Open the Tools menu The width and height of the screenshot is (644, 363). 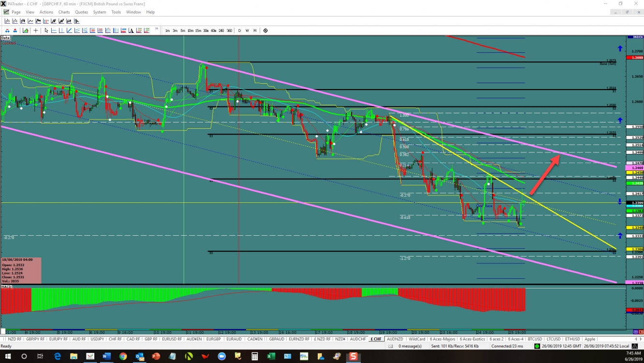[116, 12]
